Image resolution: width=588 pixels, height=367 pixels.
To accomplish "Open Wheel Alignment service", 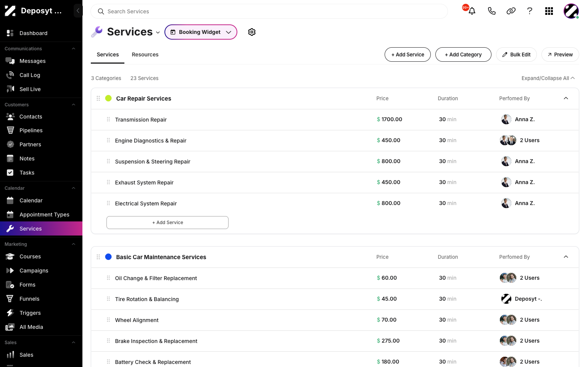I will [137, 320].
